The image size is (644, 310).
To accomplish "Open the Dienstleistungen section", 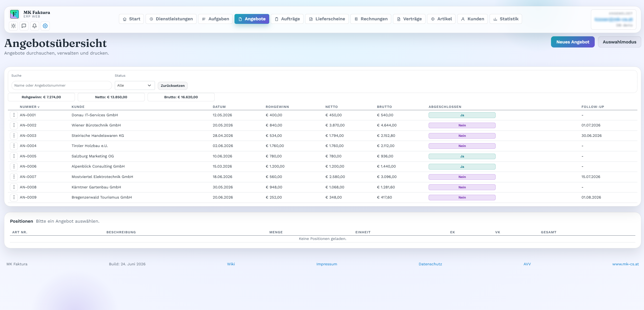I will tap(171, 19).
